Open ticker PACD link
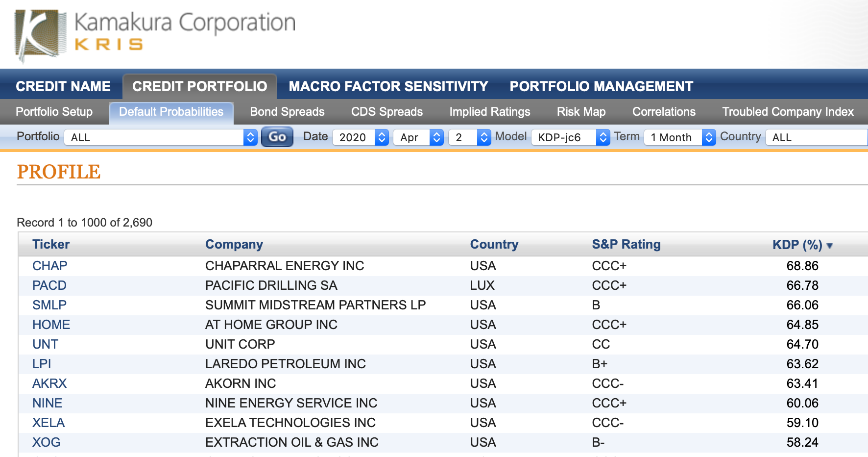This screenshot has height=457, width=868. pyautogui.click(x=49, y=285)
